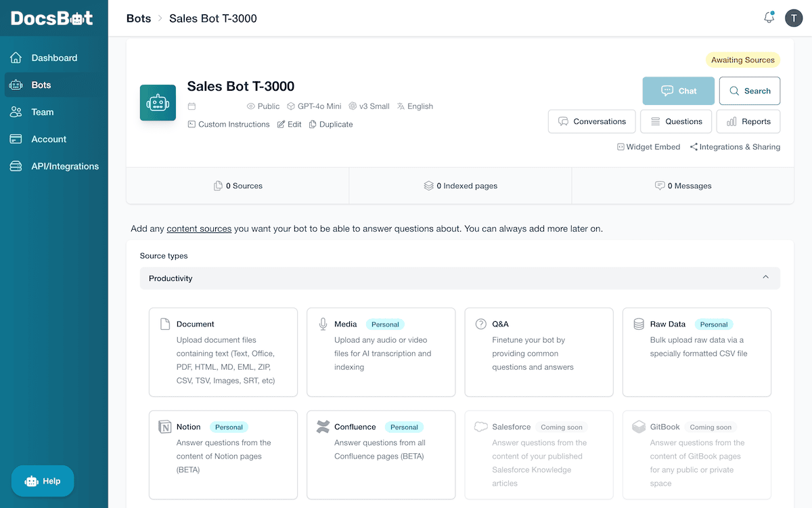This screenshot has width=812, height=508.
Task: Open the notifications bell
Action: pos(769,18)
